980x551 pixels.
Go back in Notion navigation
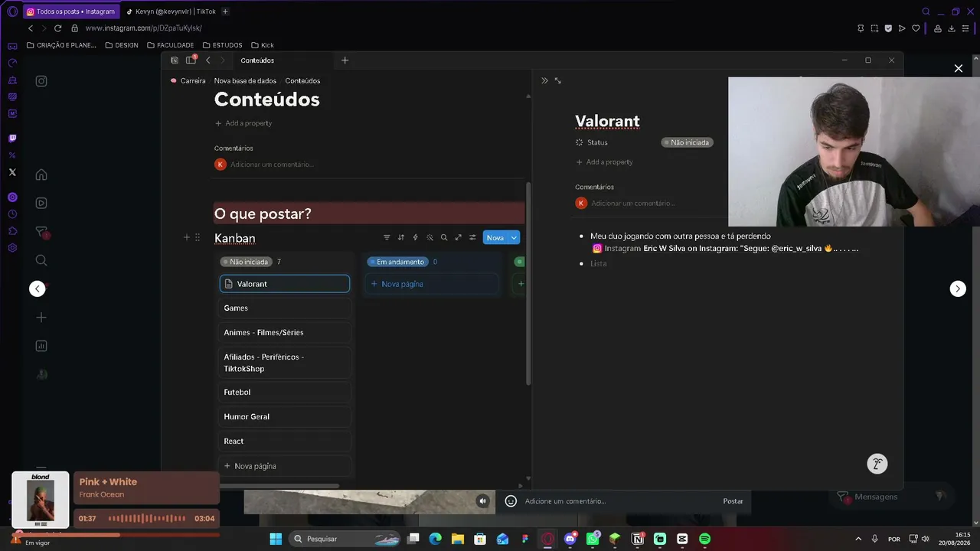208,60
